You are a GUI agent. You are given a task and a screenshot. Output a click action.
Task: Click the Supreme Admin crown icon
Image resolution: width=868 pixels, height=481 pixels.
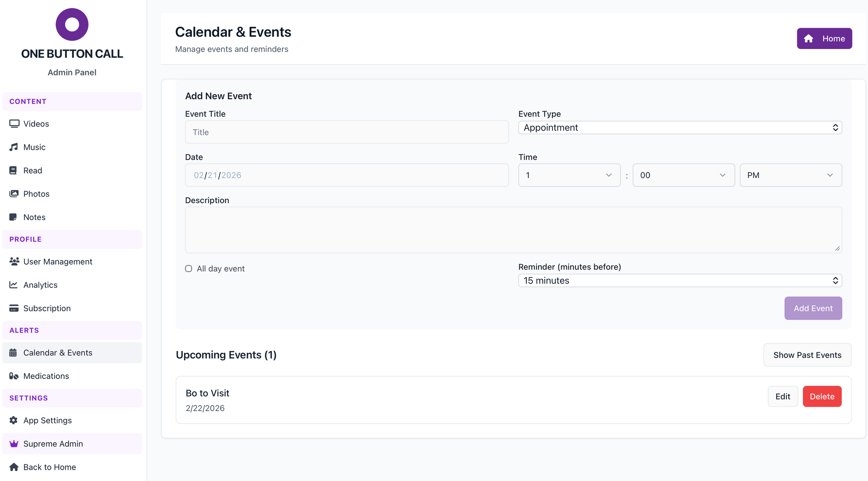[x=14, y=444]
